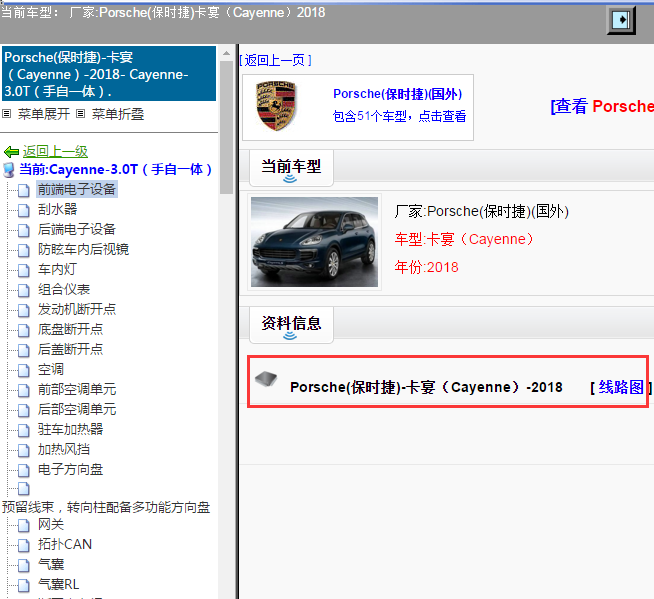Open 后端电子设备 entry
Image resolution: width=654 pixels, height=599 pixels.
click(x=77, y=229)
